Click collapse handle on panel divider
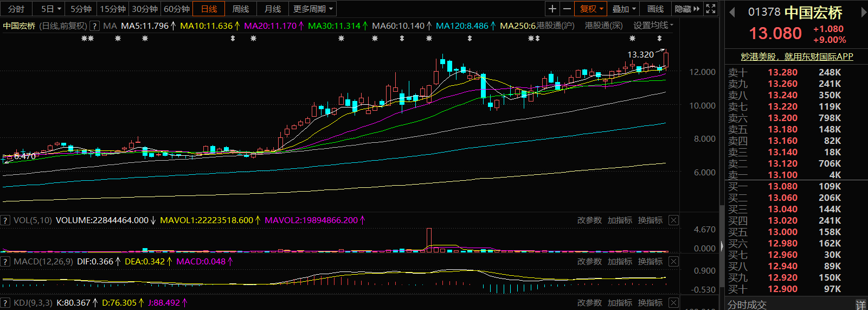 pos(722,246)
